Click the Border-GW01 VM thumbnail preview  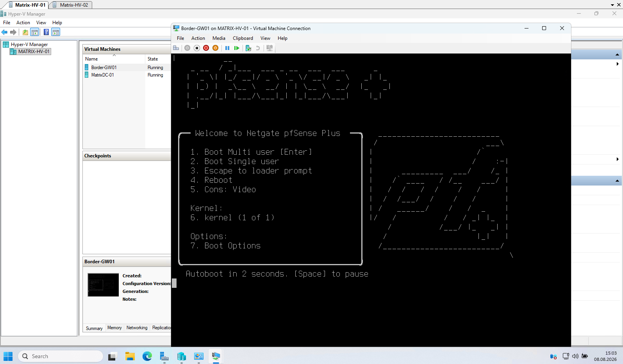coord(103,285)
